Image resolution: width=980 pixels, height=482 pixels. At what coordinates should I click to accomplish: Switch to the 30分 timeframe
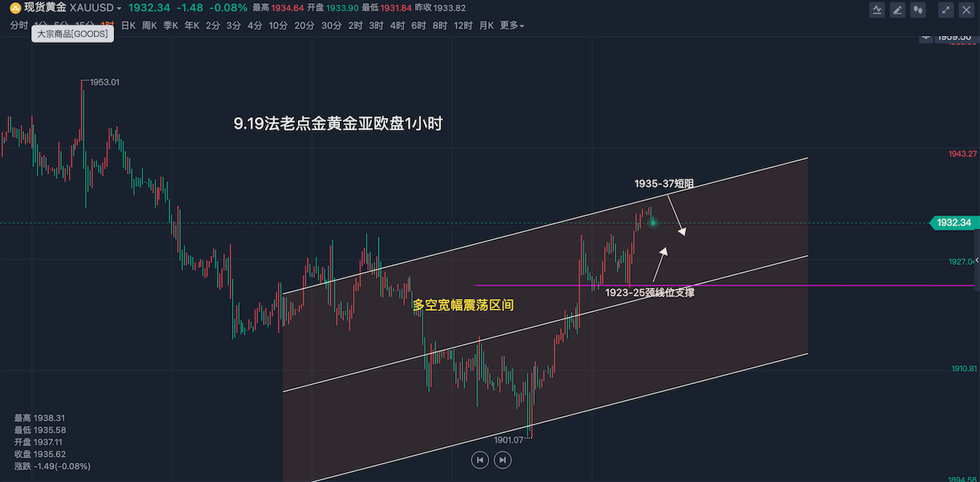tap(331, 25)
